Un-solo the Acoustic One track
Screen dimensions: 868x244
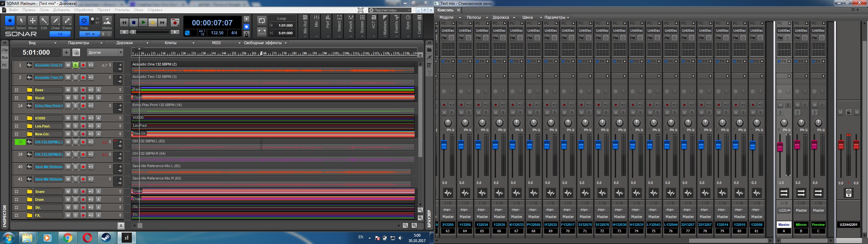point(76,65)
